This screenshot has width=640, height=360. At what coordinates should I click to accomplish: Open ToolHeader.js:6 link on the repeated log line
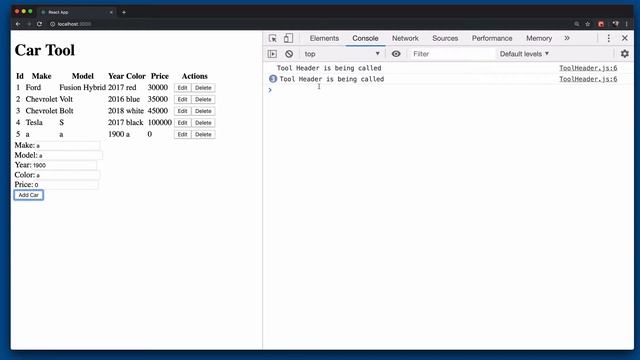click(588, 79)
